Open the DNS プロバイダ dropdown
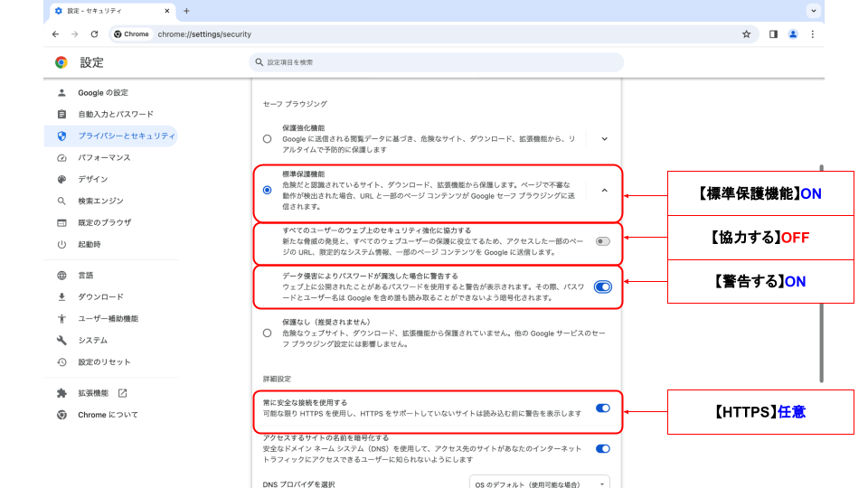Viewport: 868px width, 488px height. pyautogui.click(x=540, y=483)
